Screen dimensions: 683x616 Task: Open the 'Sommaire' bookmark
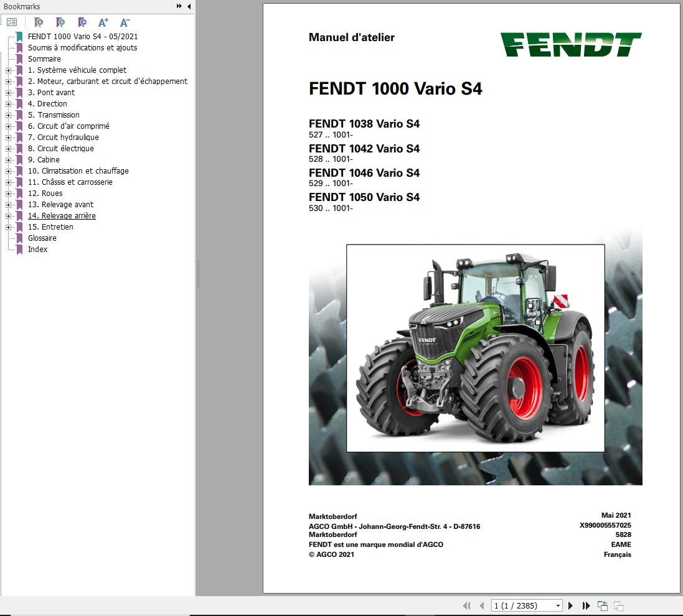point(44,58)
